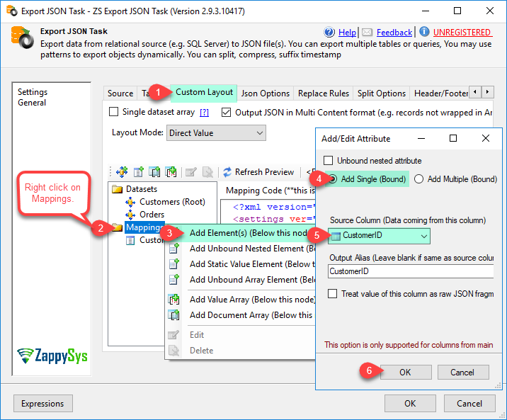The width and height of the screenshot is (507, 420).
Task: Check Treat value as raw JSON fragment
Action: (x=332, y=294)
